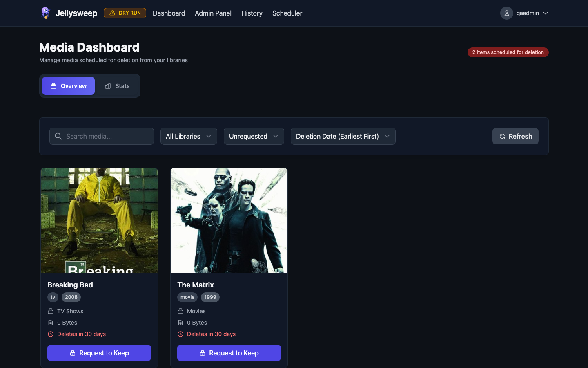Click the clock icon on the Breaking Bad card

pyautogui.click(x=51, y=334)
